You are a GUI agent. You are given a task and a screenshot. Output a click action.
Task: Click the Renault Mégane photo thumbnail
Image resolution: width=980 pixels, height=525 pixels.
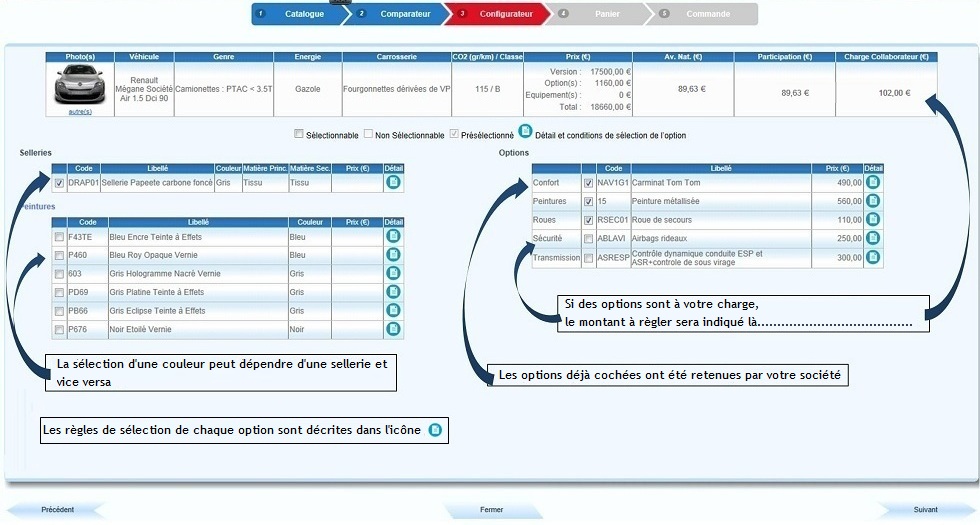click(x=80, y=84)
